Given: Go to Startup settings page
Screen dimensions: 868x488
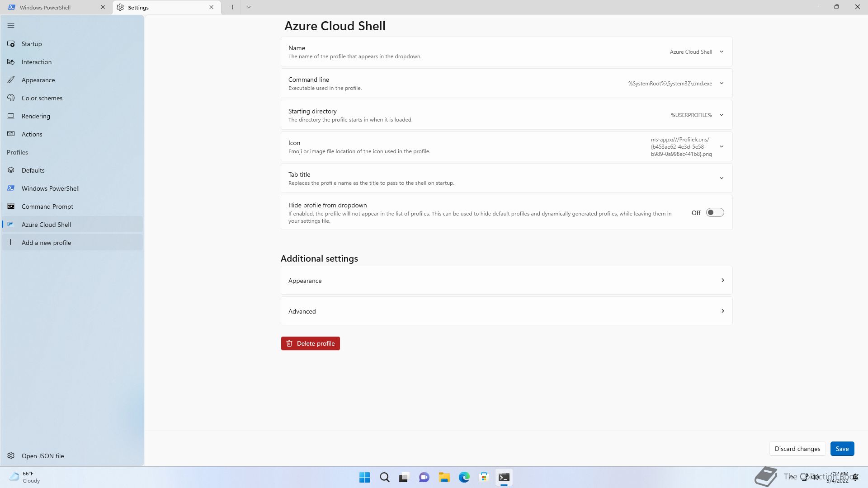Looking at the screenshot, I should point(72,44).
